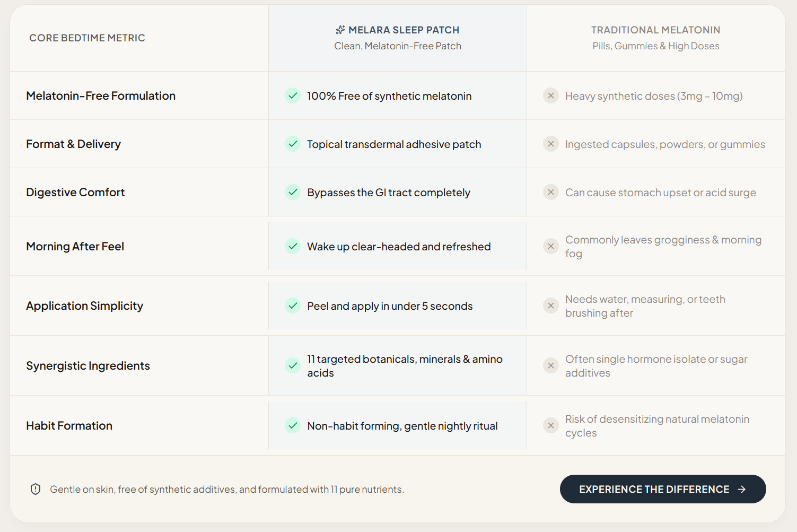Image resolution: width=797 pixels, height=532 pixels.
Task: Click checkmark next to 100% Free of synthetic melatonin
Action: point(293,95)
